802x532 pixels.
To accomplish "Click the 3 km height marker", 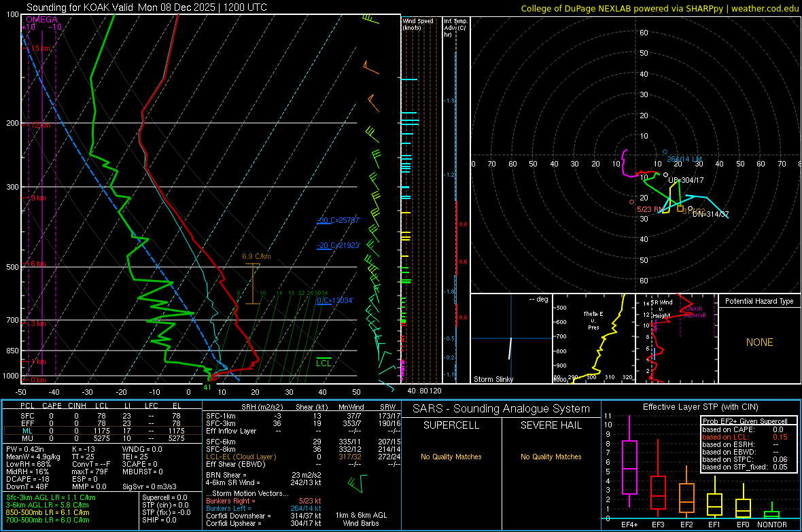I will coord(39,323).
